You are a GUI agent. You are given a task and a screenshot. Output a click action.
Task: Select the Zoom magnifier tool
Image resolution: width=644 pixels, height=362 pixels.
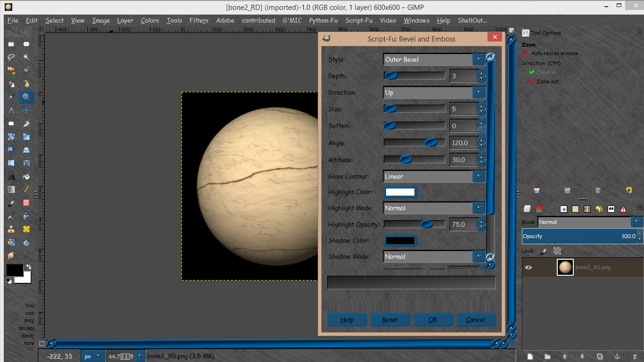26,97
